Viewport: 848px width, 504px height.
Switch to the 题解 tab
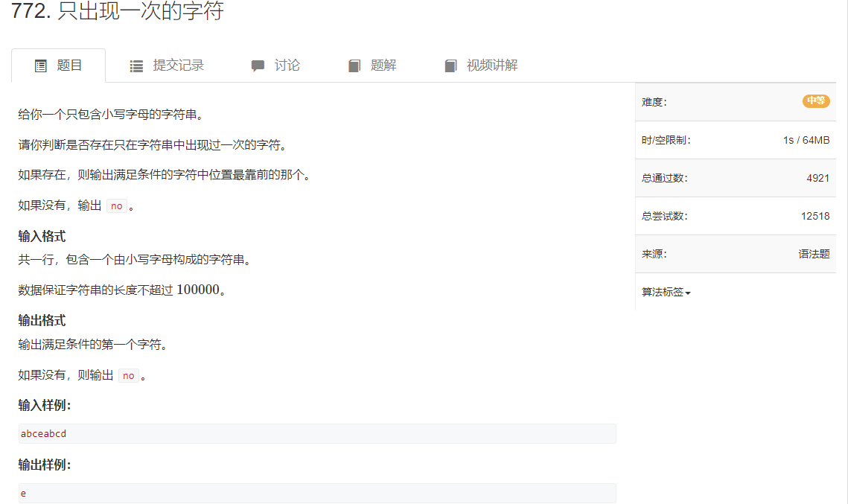372,66
